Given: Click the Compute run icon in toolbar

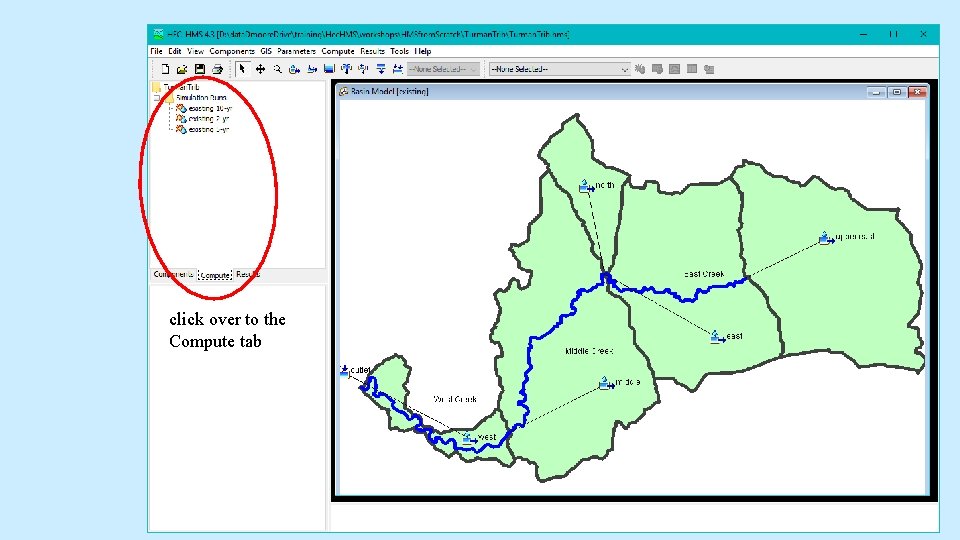Looking at the screenshot, I should pyautogui.click(x=640, y=69).
